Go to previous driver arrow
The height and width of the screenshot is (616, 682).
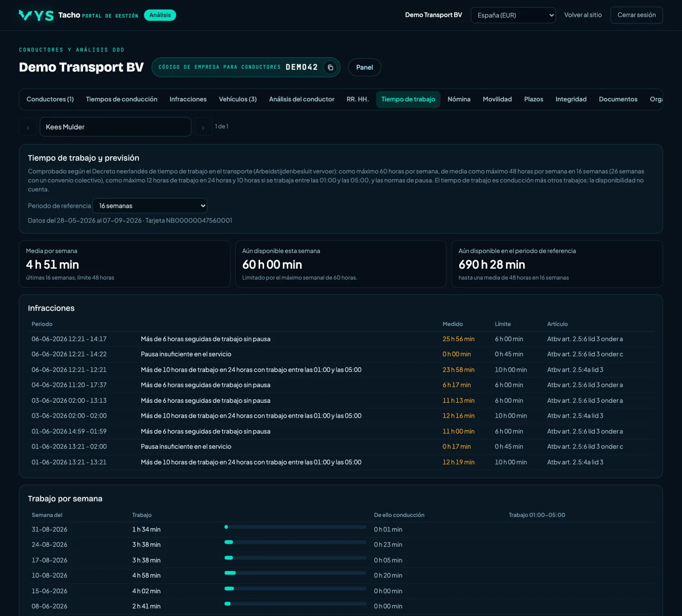pyautogui.click(x=28, y=127)
